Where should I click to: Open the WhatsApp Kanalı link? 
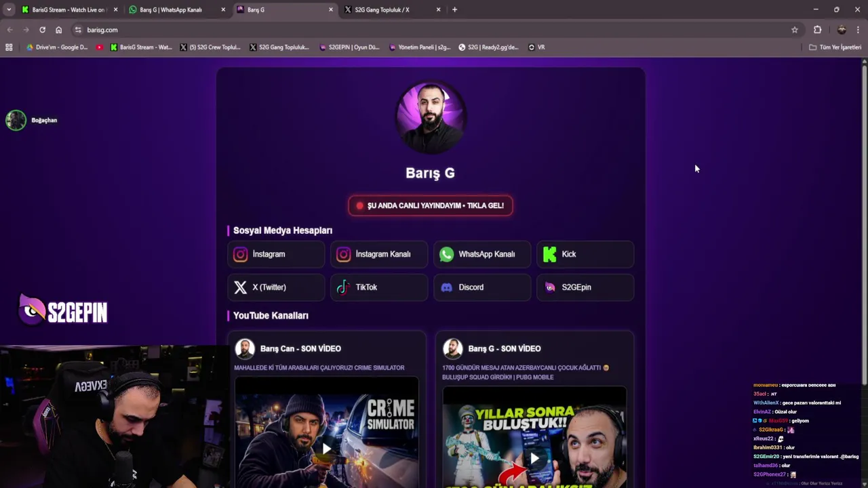(482, 254)
